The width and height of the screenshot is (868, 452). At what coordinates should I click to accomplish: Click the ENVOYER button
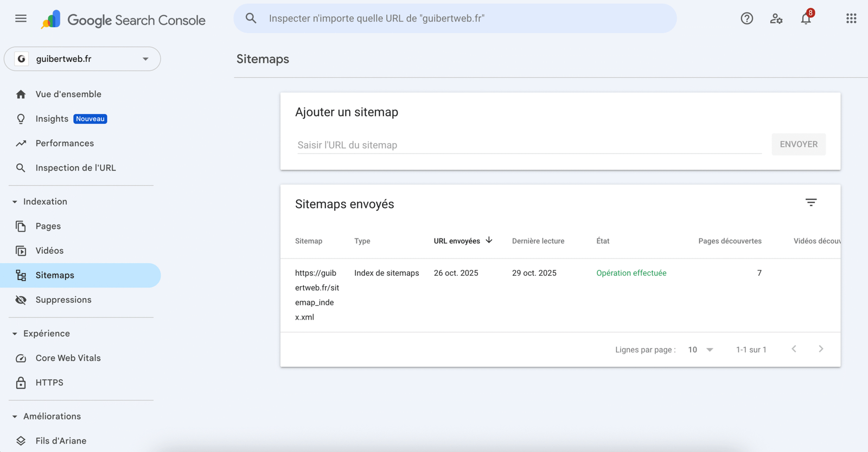[x=799, y=144]
